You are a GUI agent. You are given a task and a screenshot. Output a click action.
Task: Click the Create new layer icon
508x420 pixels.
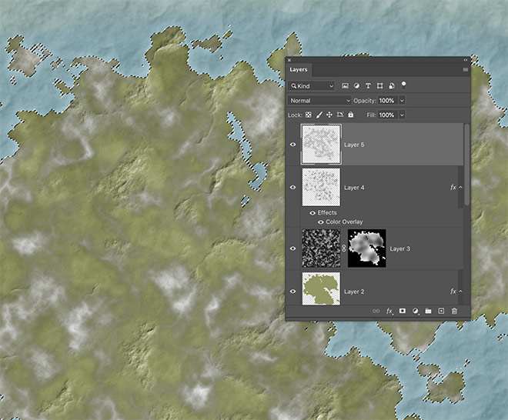[x=441, y=311]
